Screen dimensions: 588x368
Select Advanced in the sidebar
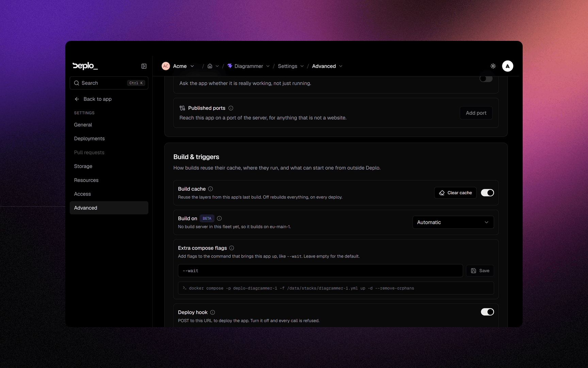coord(109,208)
